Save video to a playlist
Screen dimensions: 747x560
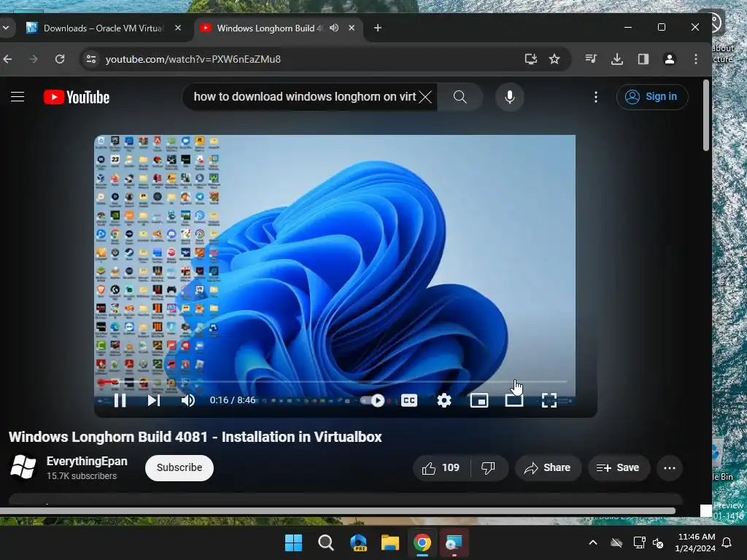click(x=617, y=467)
